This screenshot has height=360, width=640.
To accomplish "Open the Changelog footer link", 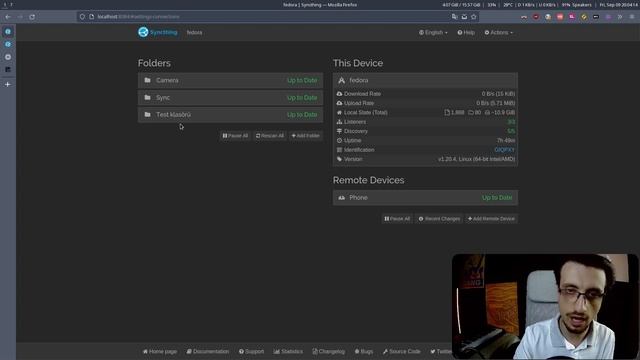I will pos(329,351).
